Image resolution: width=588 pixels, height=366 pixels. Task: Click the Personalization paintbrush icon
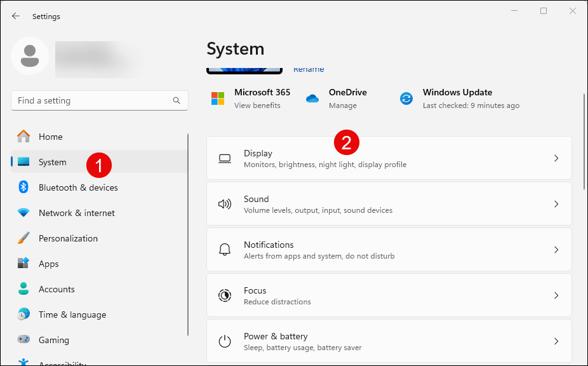pyautogui.click(x=23, y=238)
